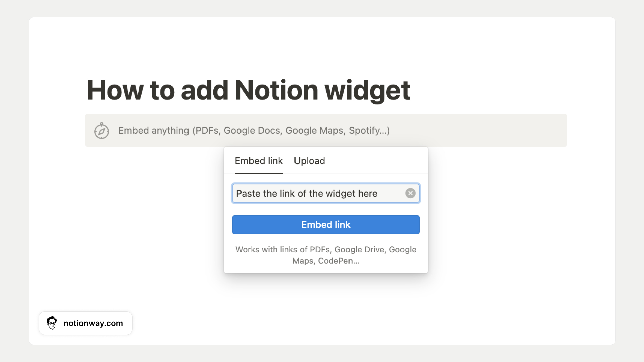Switch to the Upload tab
The image size is (644, 362).
pos(309,161)
